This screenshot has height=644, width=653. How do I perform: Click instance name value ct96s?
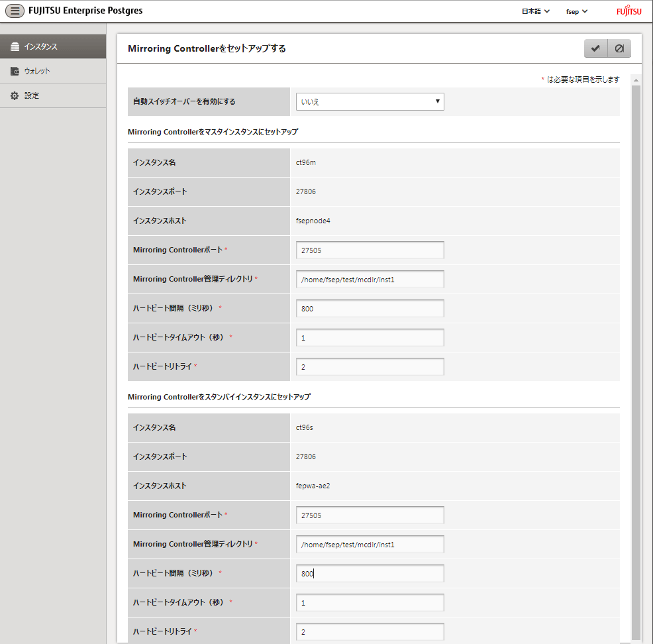click(304, 427)
